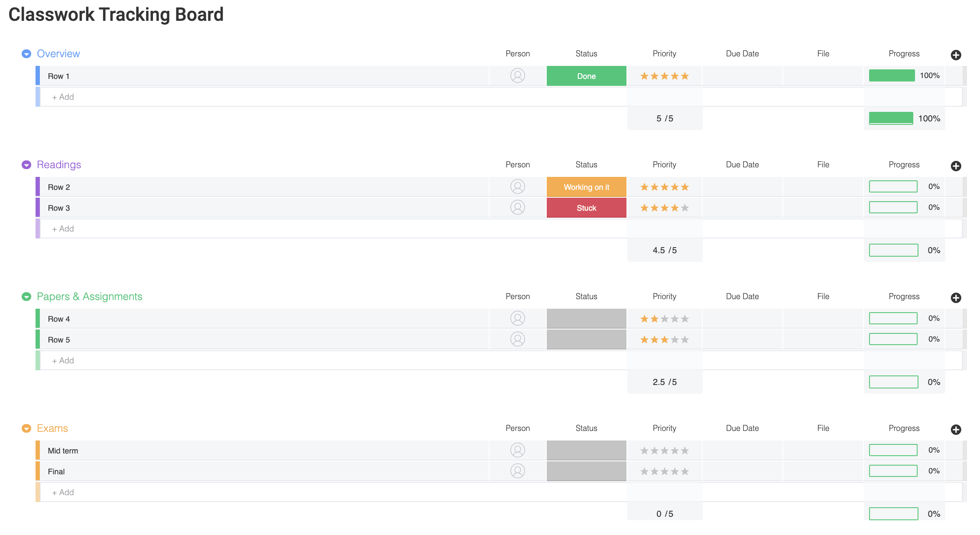The image size is (980, 535).
Task: Change Row 2 star priority rating
Action: (x=665, y=187)
